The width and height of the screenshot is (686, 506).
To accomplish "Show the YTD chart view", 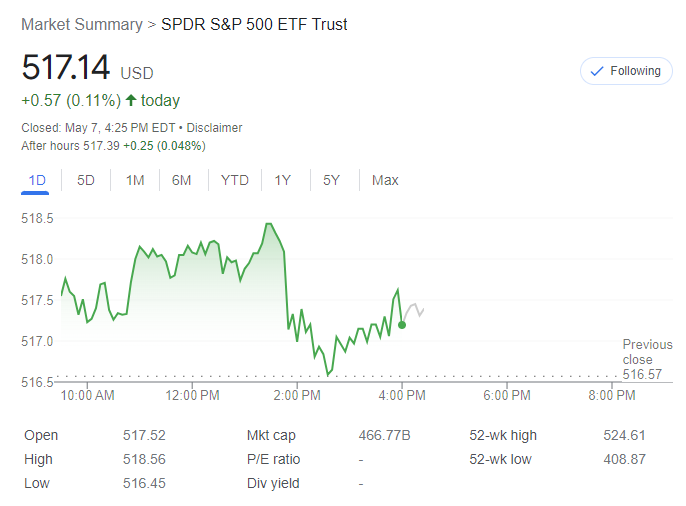I will tap(234, 180).
